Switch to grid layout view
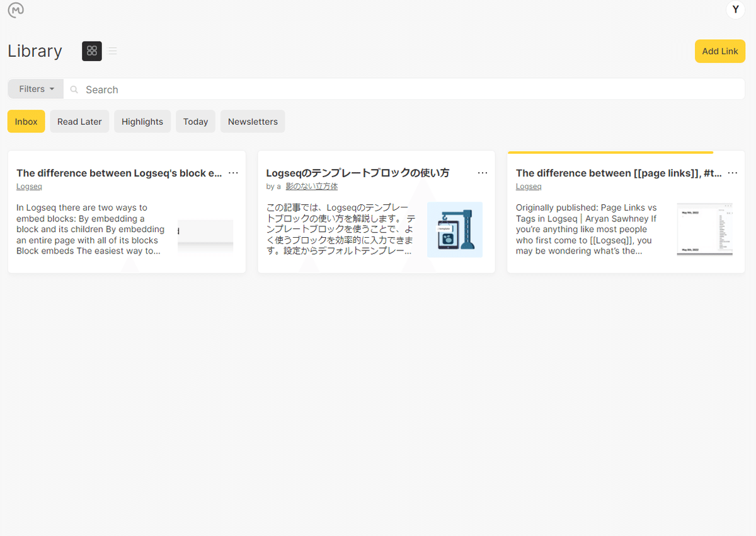The image size is (756, 536). pos(92,51)
